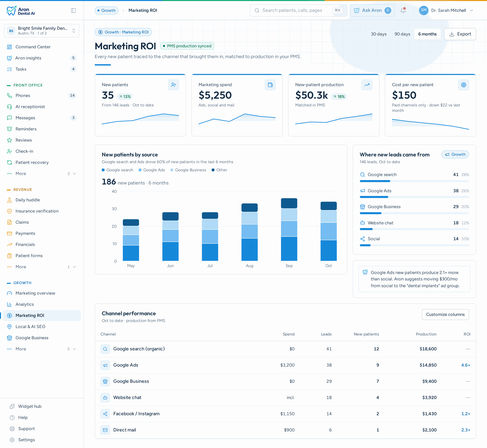Click the Google Business row storefront icon
The image size is (487, 448).
click(105, 381)
